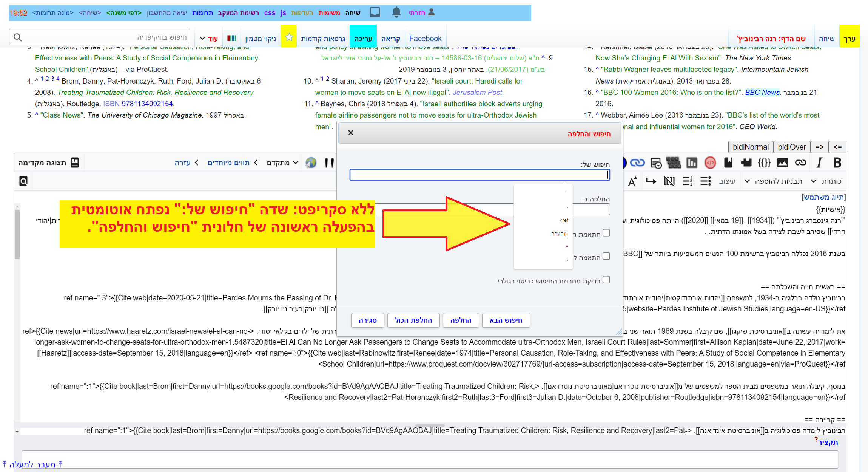Click the puzzle piece toolbar icon
The width and height of the screenshot is (868, 472).
tap(746, 163)
